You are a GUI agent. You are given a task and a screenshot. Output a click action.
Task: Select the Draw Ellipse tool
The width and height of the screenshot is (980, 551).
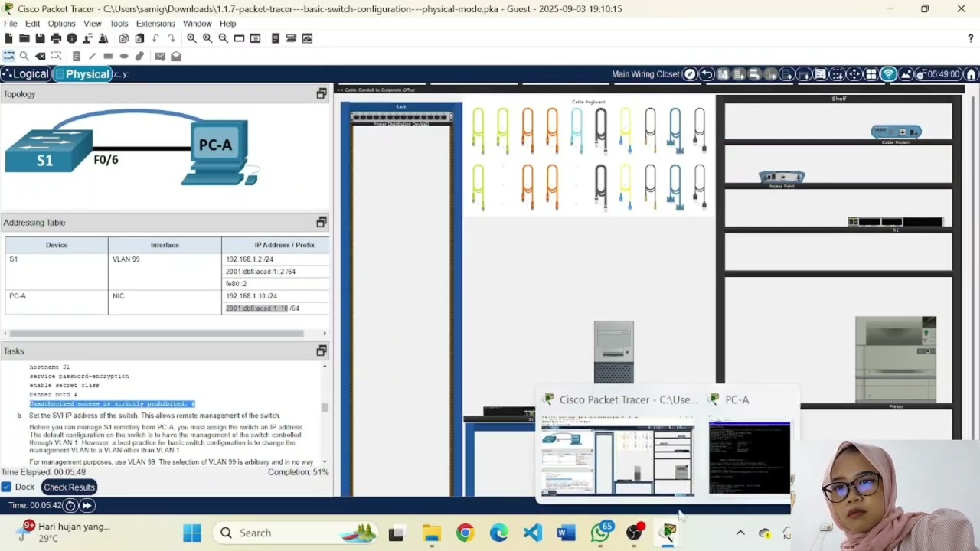coord(124,56)
